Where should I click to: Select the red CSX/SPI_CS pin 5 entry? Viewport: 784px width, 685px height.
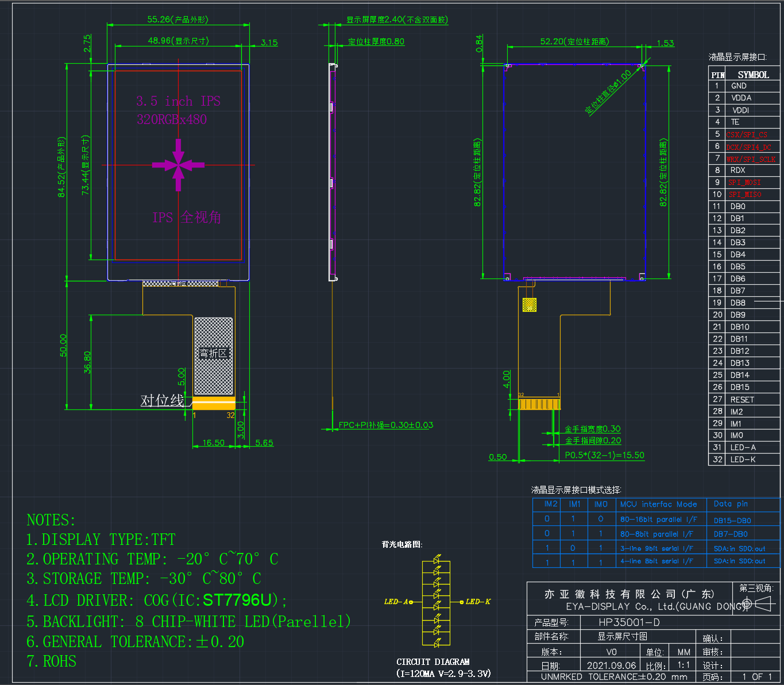[747, 134]
